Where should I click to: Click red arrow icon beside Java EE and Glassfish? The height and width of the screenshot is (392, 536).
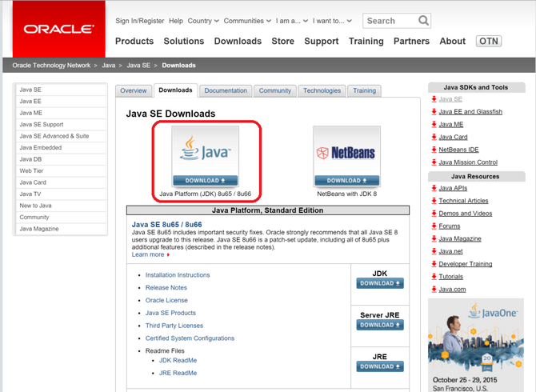point(434,111)
